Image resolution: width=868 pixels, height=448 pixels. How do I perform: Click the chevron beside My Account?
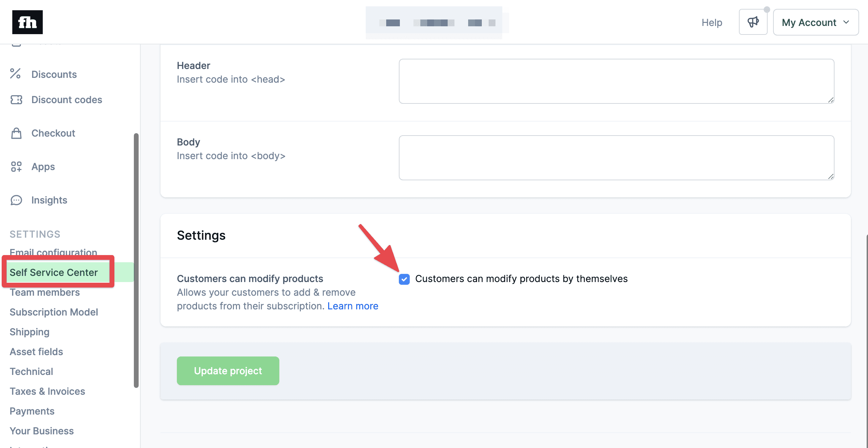pyautogui.click(x=846, y=22)
